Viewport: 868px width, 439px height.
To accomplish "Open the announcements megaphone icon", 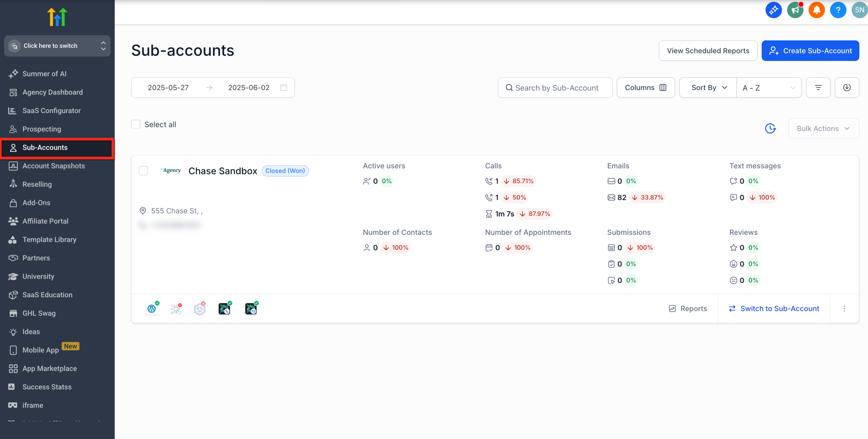I will 795,10.
